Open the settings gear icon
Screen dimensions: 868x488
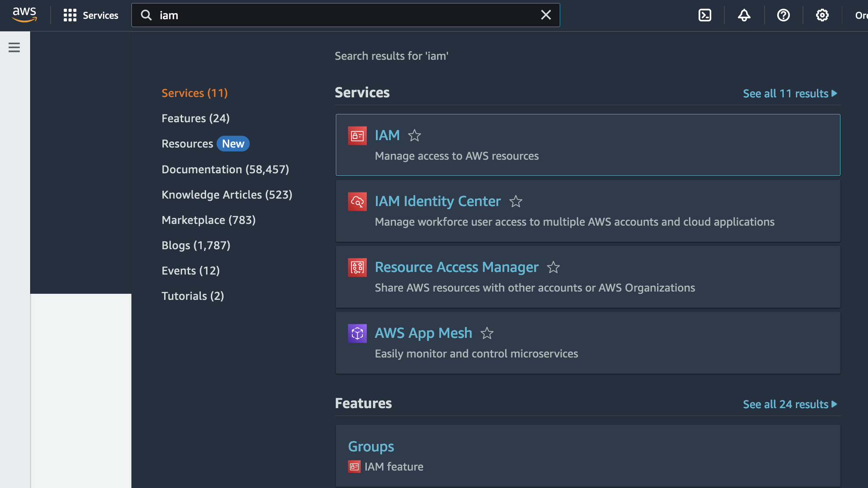(x=822, y=15)
